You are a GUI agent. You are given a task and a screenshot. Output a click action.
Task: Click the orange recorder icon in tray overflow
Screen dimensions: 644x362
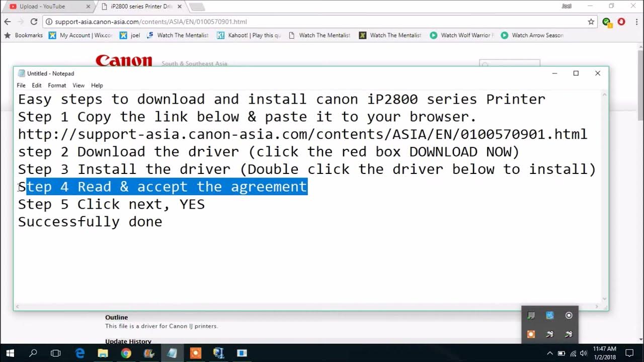pyautogui.click(x=531, y=334)
